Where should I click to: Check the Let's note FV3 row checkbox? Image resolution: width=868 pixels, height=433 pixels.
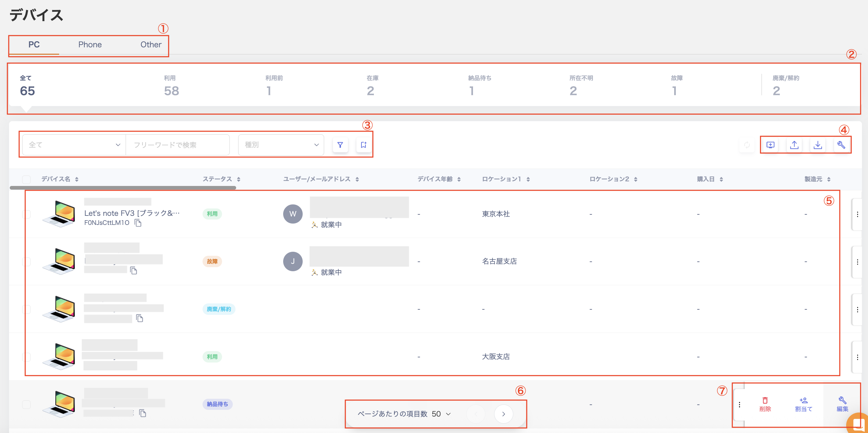(26, 214)
